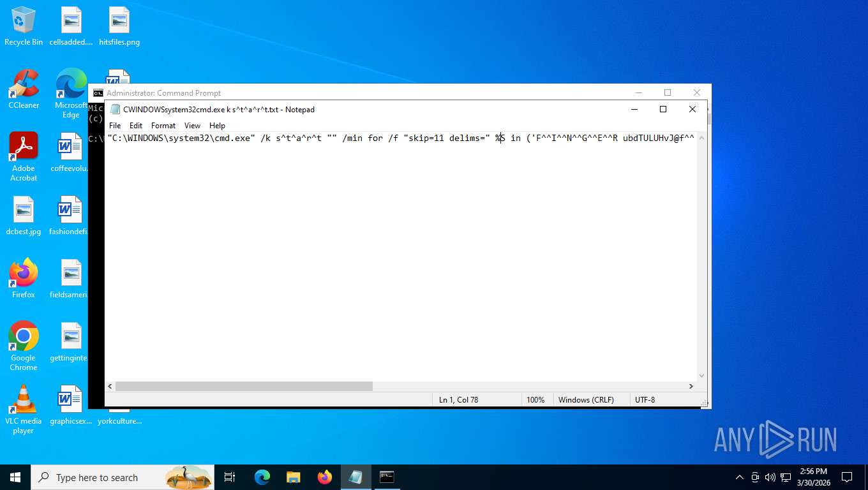Screen dimensions: 868x490
Task: Select the graphicsex Word document icon
Action: [70, 405]
